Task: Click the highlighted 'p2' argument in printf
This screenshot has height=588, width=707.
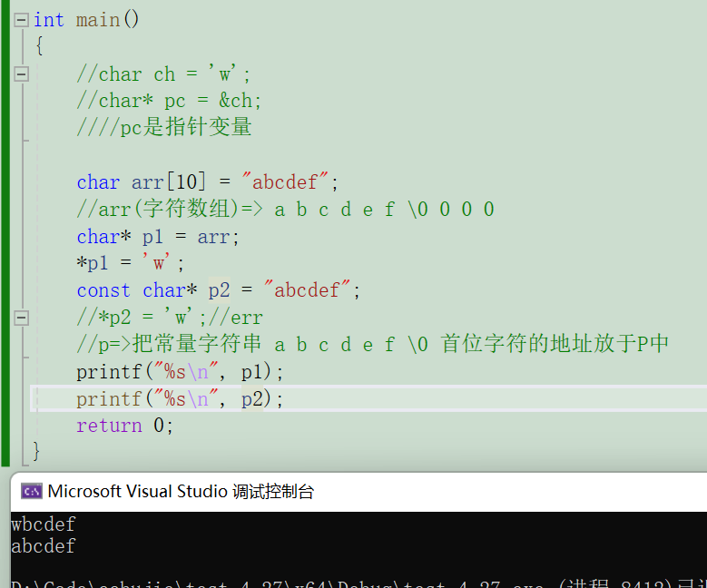Action: 252,399
